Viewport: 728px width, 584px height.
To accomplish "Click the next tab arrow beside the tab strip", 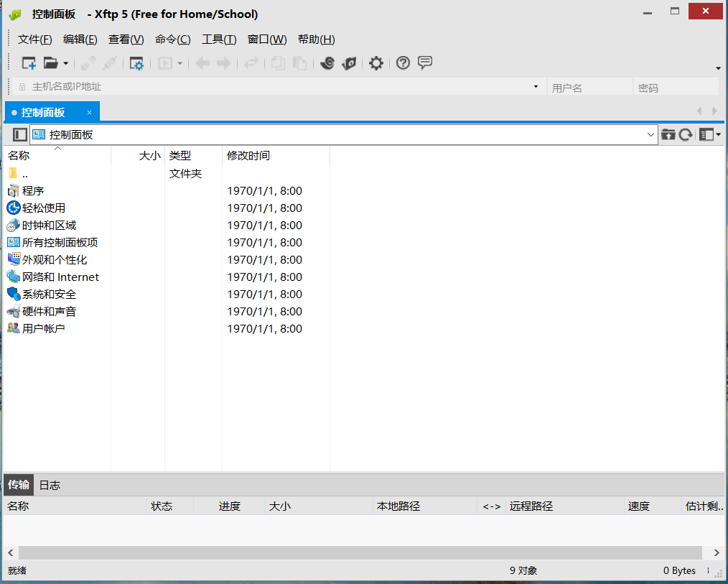I will coord(714,111).
